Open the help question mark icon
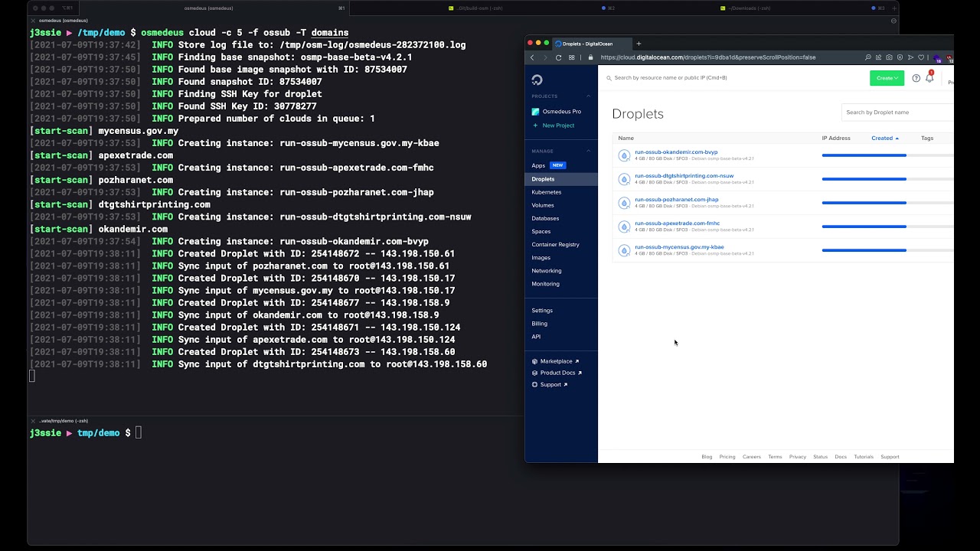The image size is (980, 551). coord(916,78)
